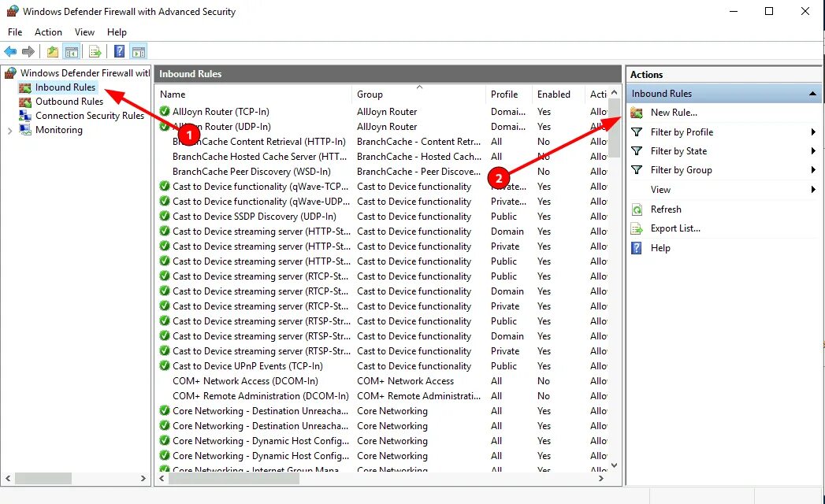Select Outbound Rules in the tree
825x504 pixels.
point(69,102)
